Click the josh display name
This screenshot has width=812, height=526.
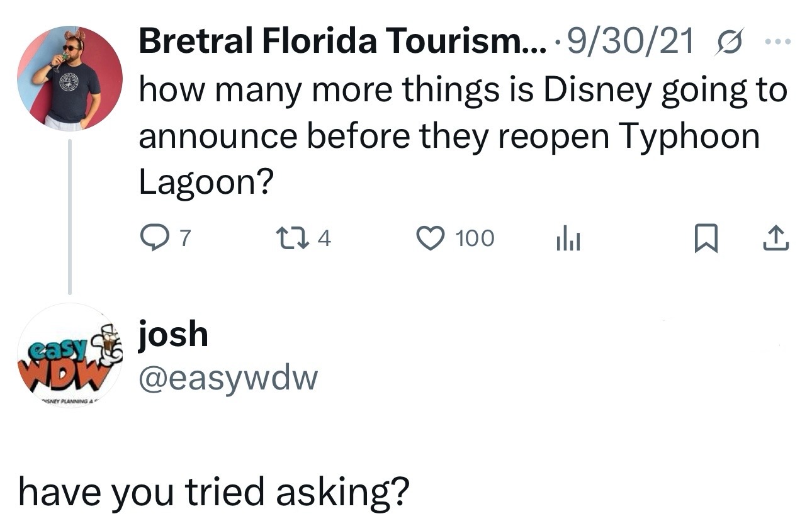tap(173, 334)
